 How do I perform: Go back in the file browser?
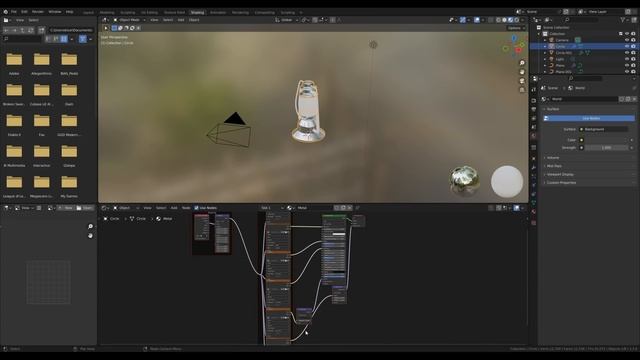pyautogui.click(x=7, y=30)
